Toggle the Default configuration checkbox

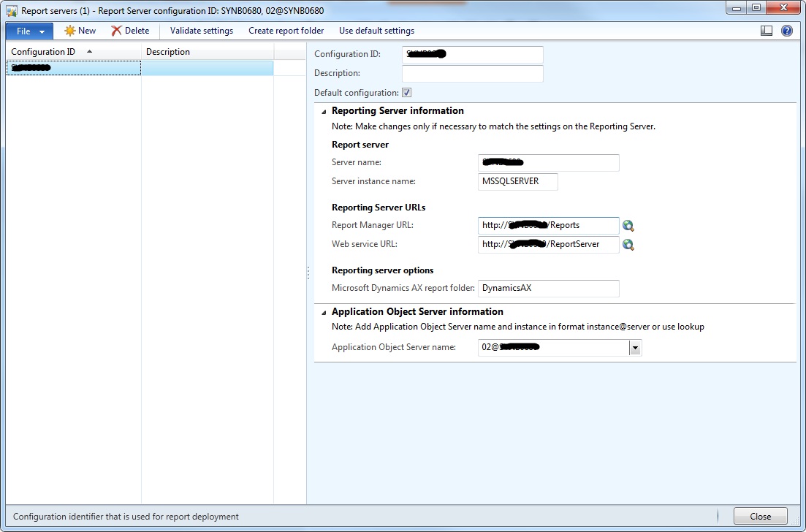point(407,92)
